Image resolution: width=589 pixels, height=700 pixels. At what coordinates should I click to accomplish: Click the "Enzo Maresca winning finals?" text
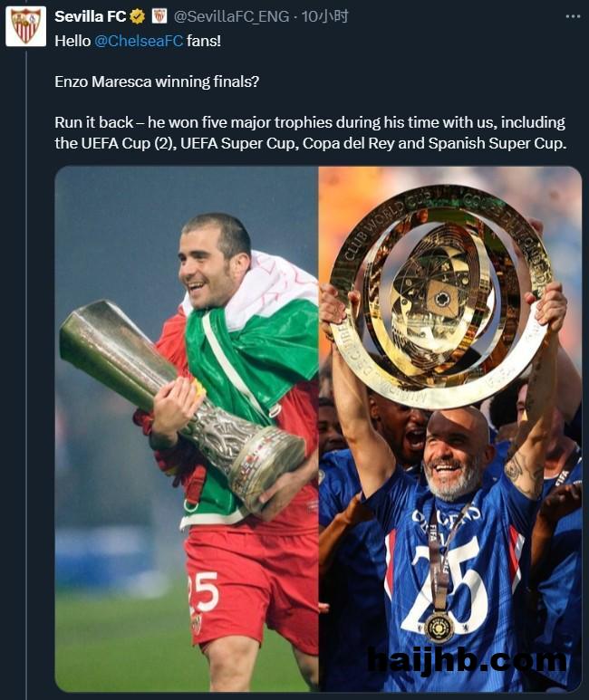pos(156,81)
